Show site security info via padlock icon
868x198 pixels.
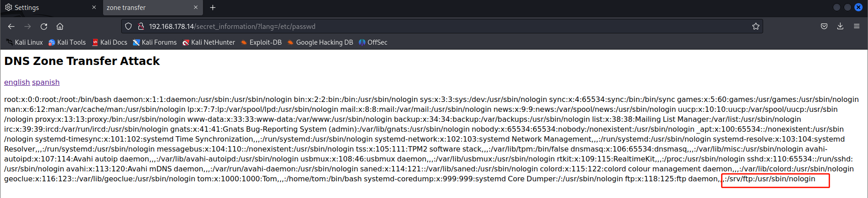click(x=141, y=27)
